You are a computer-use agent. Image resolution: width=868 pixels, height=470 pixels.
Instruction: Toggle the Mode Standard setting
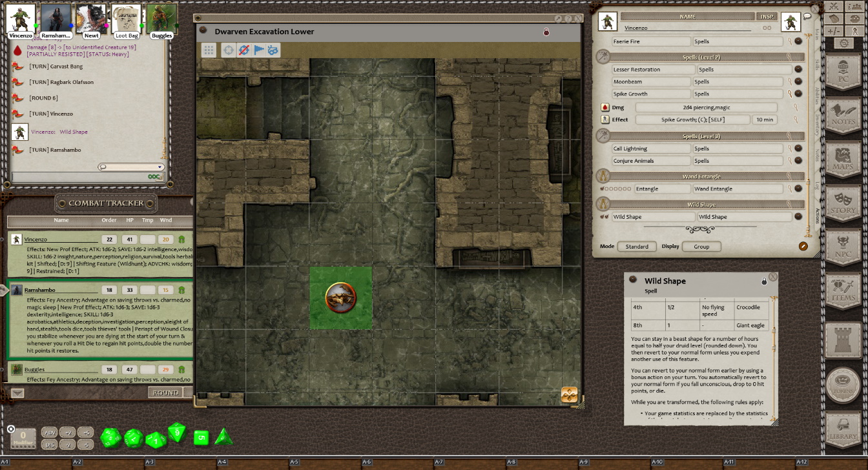coord(637,246)
